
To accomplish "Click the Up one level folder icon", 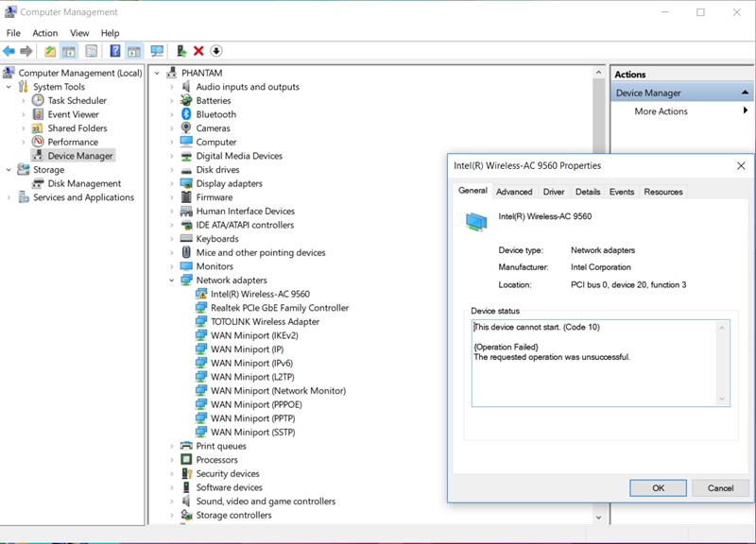I will point(50,51).
